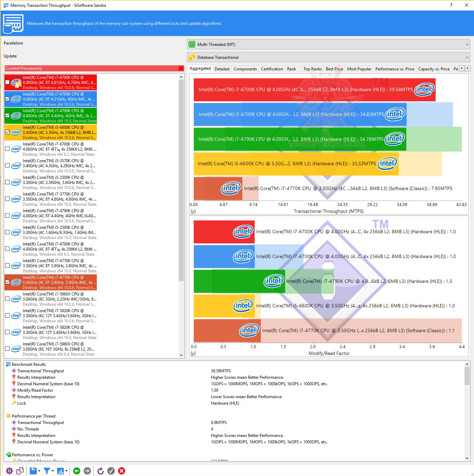Click the blue save floppy icon
This screenshot has height=476, width=474.
33,471
